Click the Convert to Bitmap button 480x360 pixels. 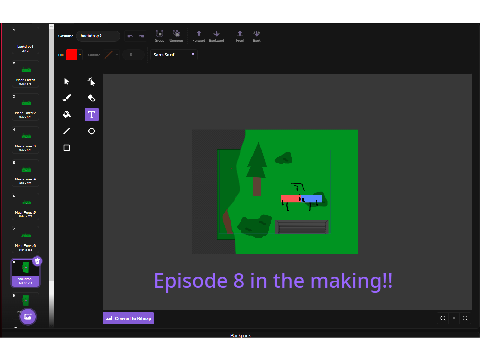click(128, 318)
